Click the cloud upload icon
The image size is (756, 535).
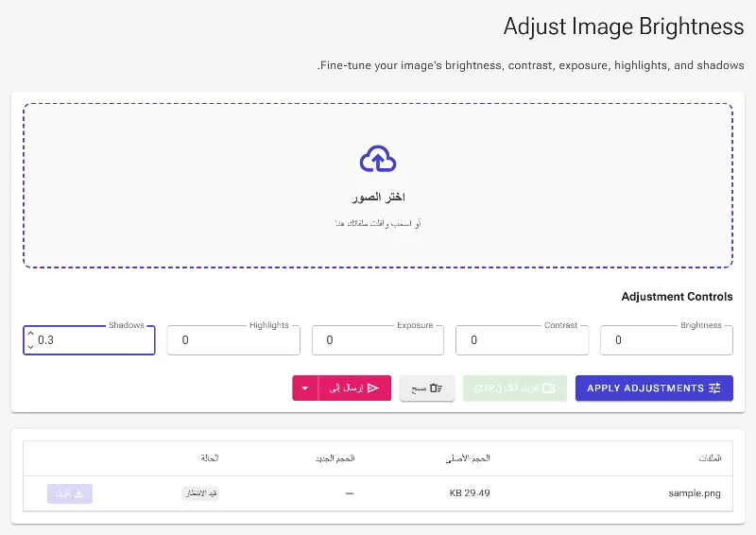[378, 159]
